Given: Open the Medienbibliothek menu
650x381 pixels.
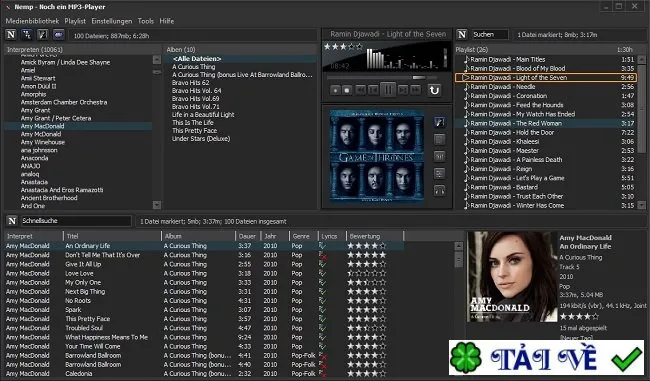Looking at the screenshot, I should [x=32, y=21].
